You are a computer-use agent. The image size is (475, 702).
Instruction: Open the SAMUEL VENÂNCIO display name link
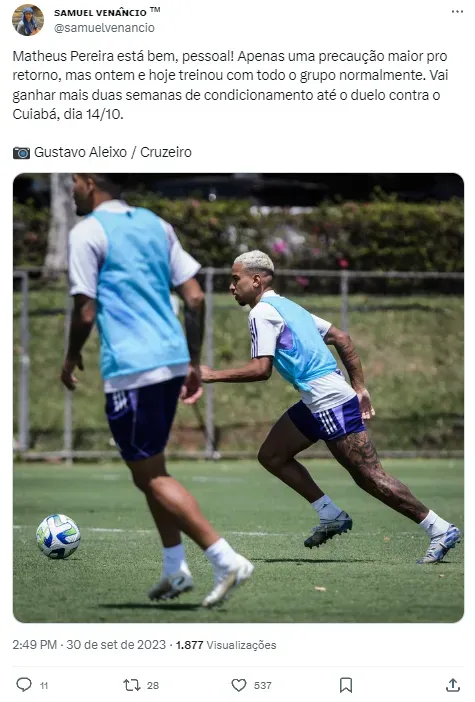click(x=100, y=13)
